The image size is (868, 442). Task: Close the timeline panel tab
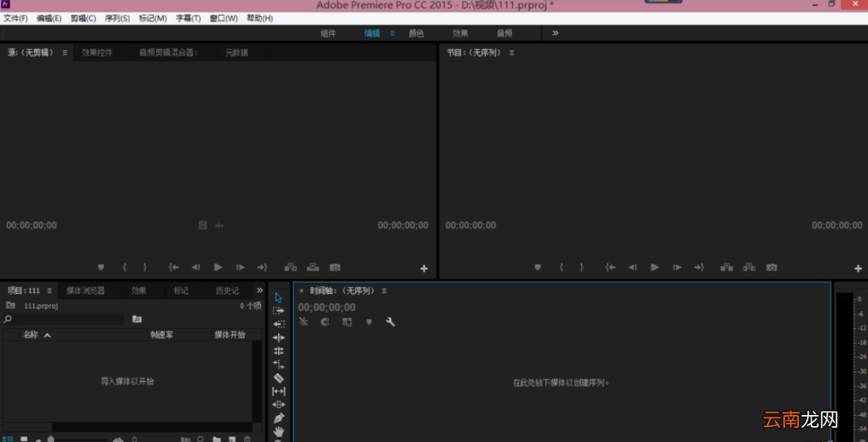click(301, 291)
